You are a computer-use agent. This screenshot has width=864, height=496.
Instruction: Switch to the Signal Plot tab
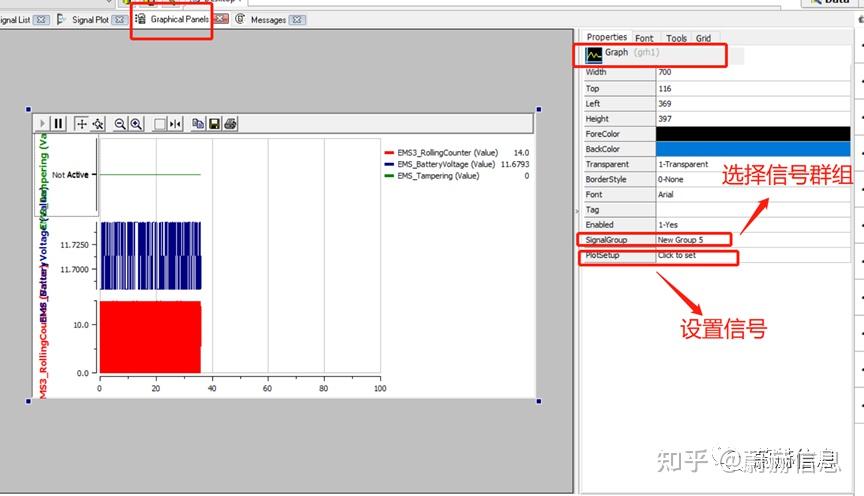click(x=90, y=20)
